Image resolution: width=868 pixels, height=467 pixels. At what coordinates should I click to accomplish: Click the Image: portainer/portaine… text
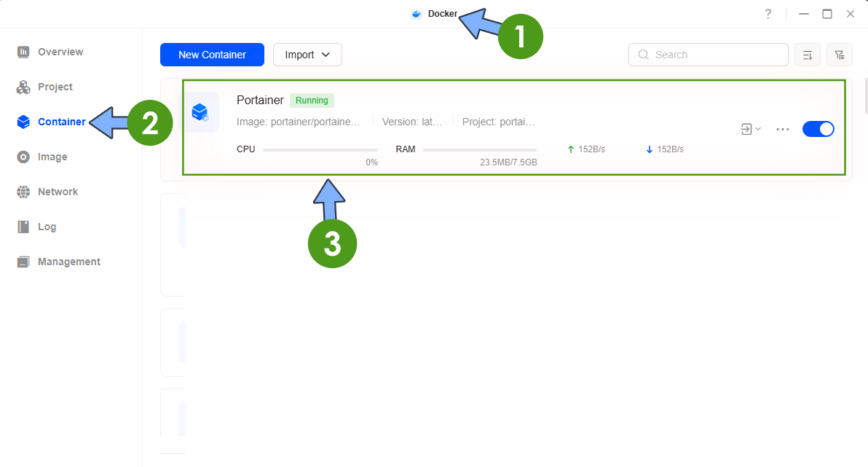(x=299, y=122)
